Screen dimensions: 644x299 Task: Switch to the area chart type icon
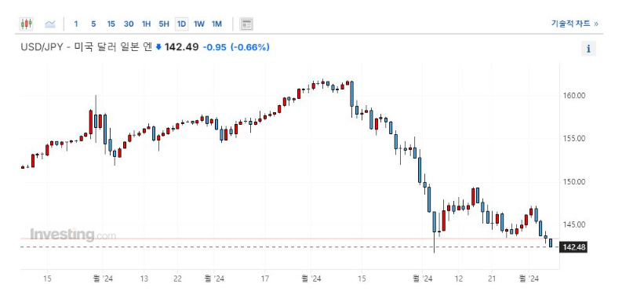coord(50,24)
